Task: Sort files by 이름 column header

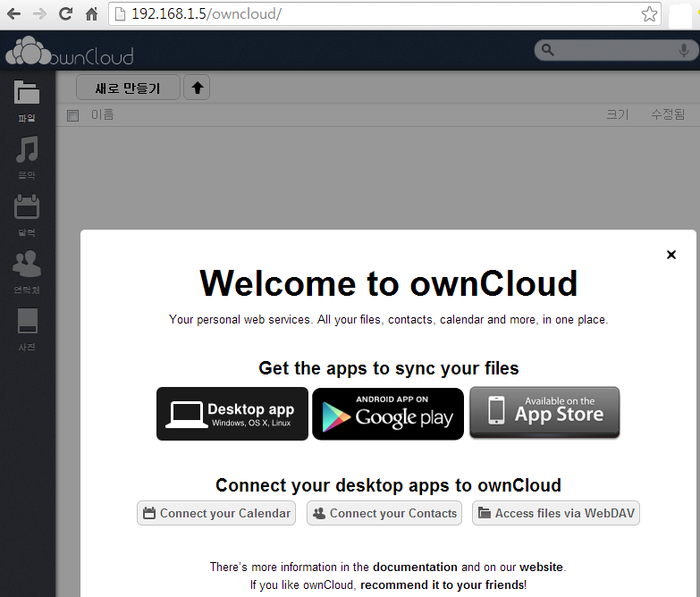Action: pos(103,114)
